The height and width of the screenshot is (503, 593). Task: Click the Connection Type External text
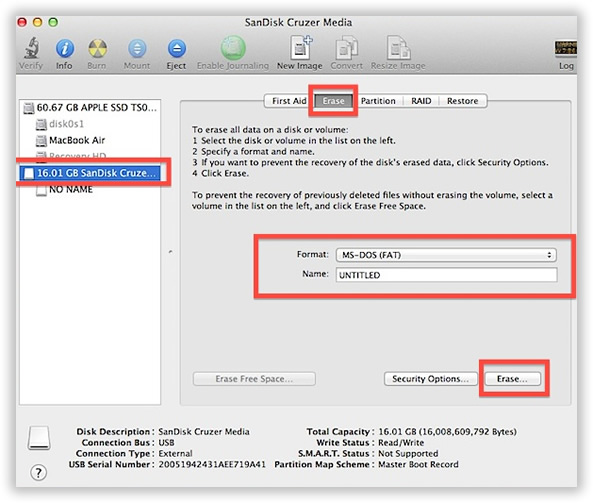coord(175,453)
